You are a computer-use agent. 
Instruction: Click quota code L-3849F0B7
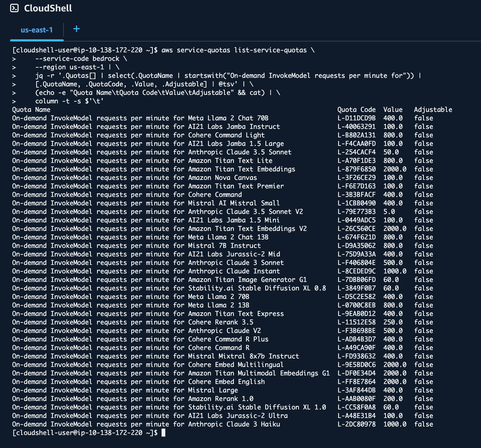coord(356,288)
